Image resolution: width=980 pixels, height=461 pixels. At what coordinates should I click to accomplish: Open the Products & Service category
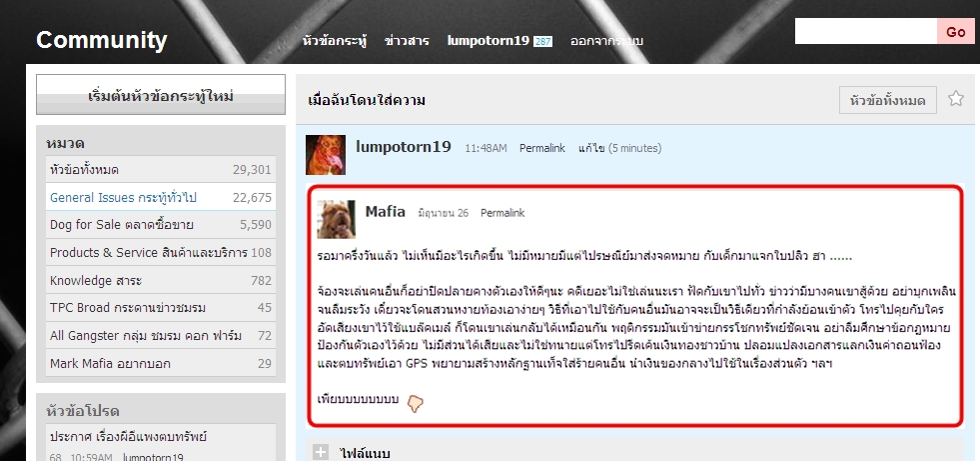(161, 253)
